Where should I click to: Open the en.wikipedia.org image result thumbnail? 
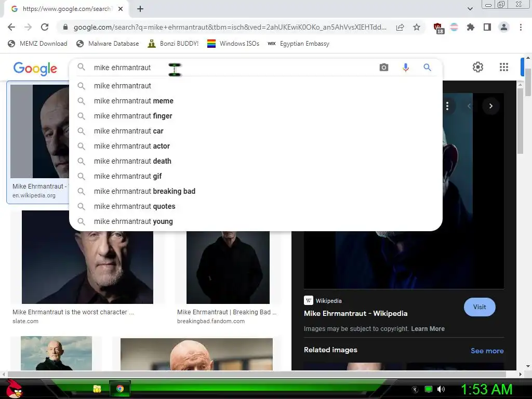[x=39, y=131]
